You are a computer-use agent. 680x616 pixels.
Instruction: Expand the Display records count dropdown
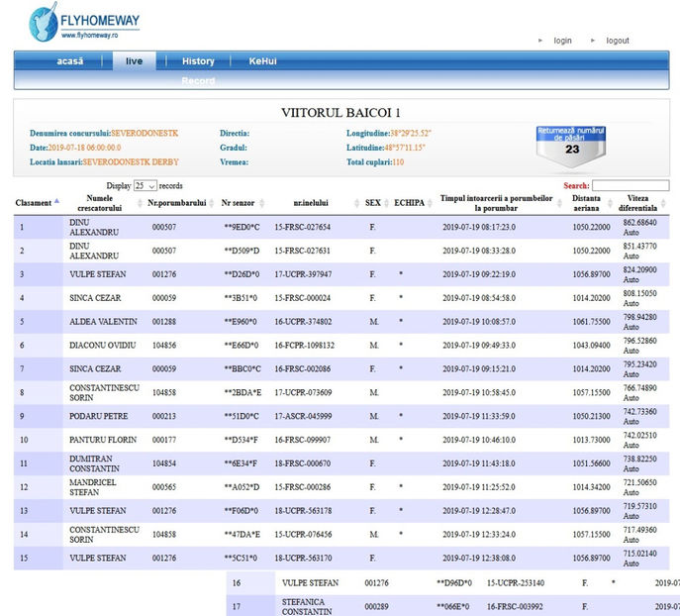[x=145, y=185]
